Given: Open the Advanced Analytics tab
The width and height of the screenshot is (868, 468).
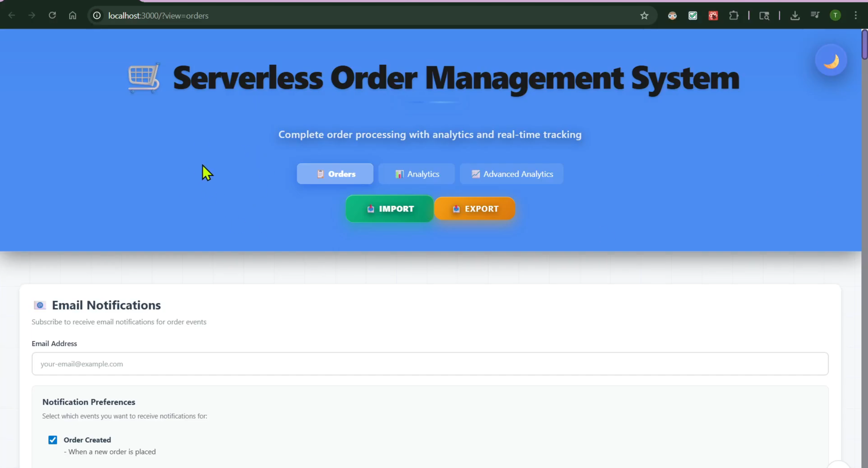Looking at the screenshot, I should (x=512, y=174).
